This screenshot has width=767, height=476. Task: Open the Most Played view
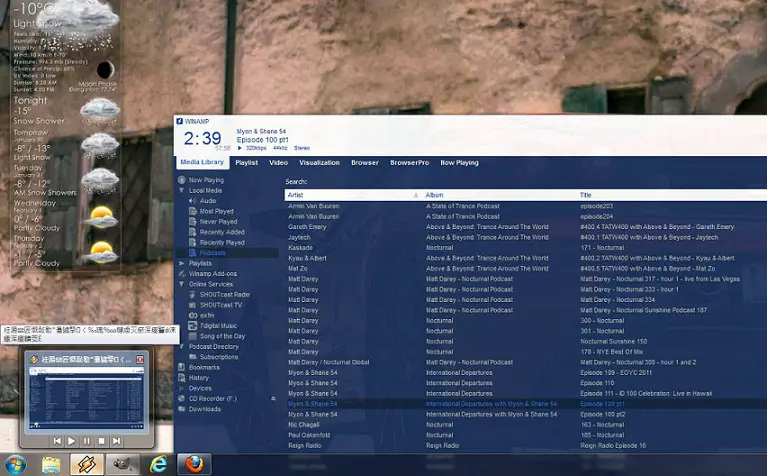coord(216,211)
